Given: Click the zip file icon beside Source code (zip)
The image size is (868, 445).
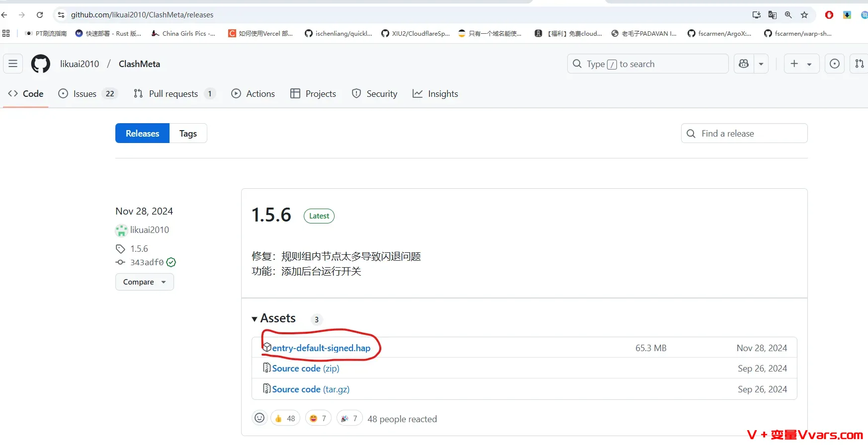Looking at the screenshot, I should [x=267, y=368].
